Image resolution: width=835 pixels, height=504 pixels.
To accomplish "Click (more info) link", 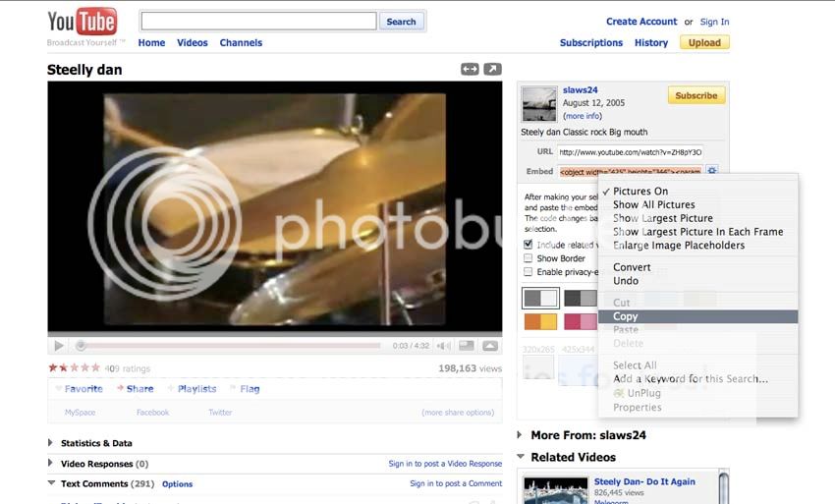I will (583, 116).
